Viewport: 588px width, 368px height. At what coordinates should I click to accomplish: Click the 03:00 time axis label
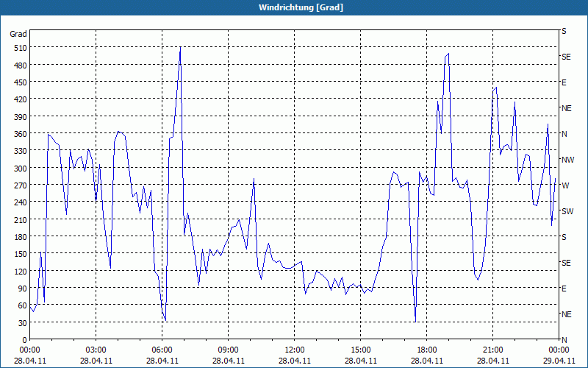pyautogui.click(x=96, y=350)
